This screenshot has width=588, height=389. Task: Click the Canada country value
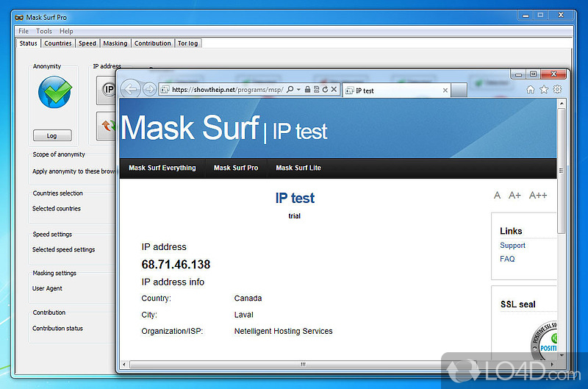point(248,299)
